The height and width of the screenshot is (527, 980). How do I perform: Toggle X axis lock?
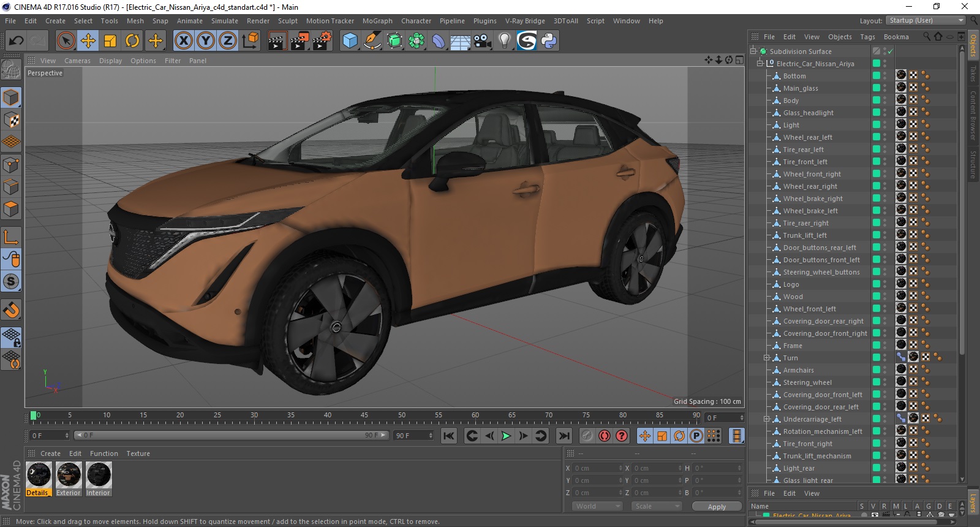pyautogui.click(x=183, y=41)
